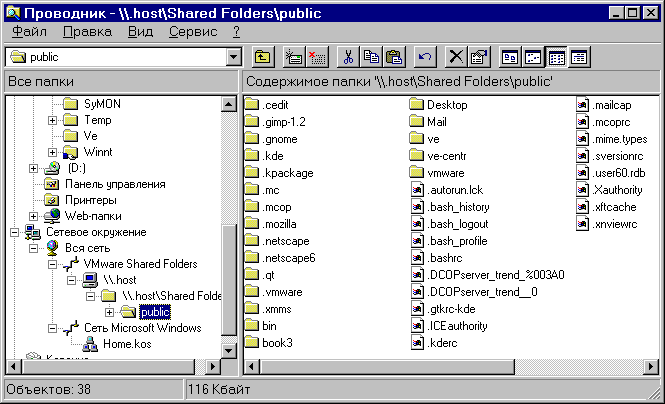Collapse the Вся сеть node
665x404 pixels.
(33, 248)
